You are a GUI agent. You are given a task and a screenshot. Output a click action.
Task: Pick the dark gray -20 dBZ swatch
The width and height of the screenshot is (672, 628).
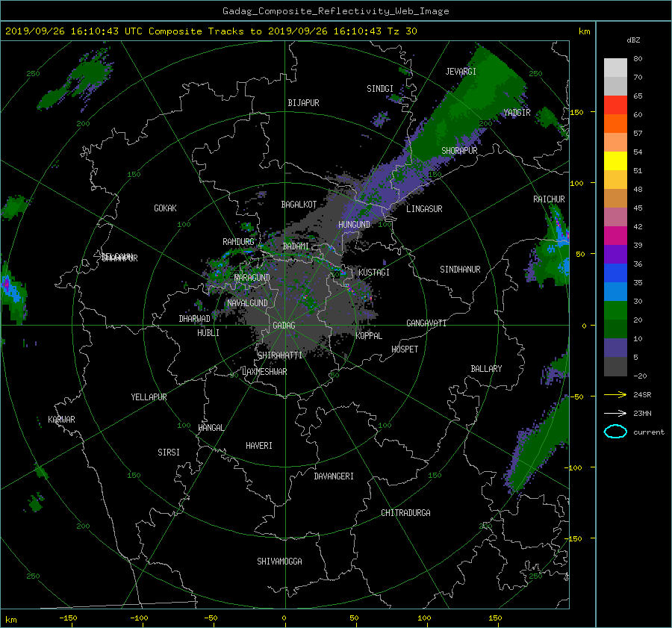pyautogui.click(x=615, y=367)
